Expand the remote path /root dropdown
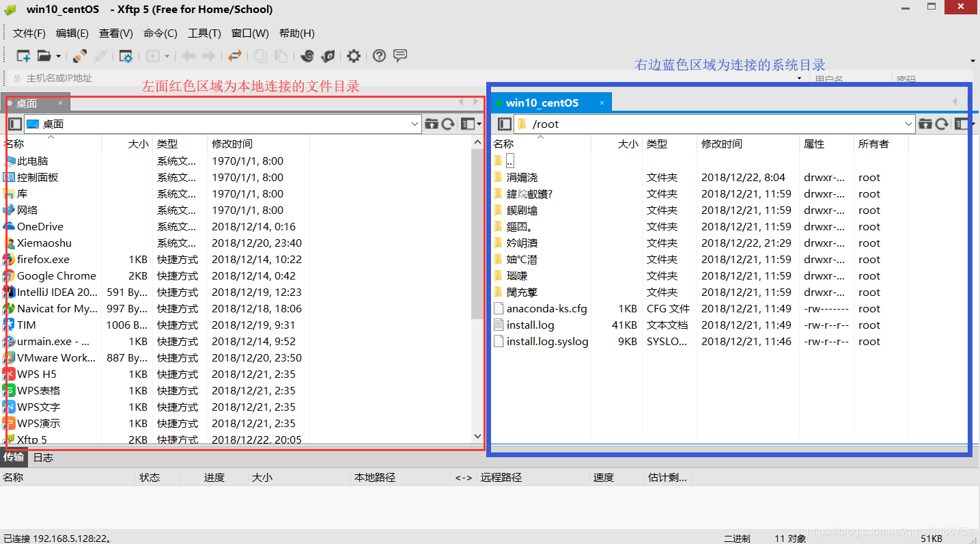This screenshot has height=544, width=980. 909,124
